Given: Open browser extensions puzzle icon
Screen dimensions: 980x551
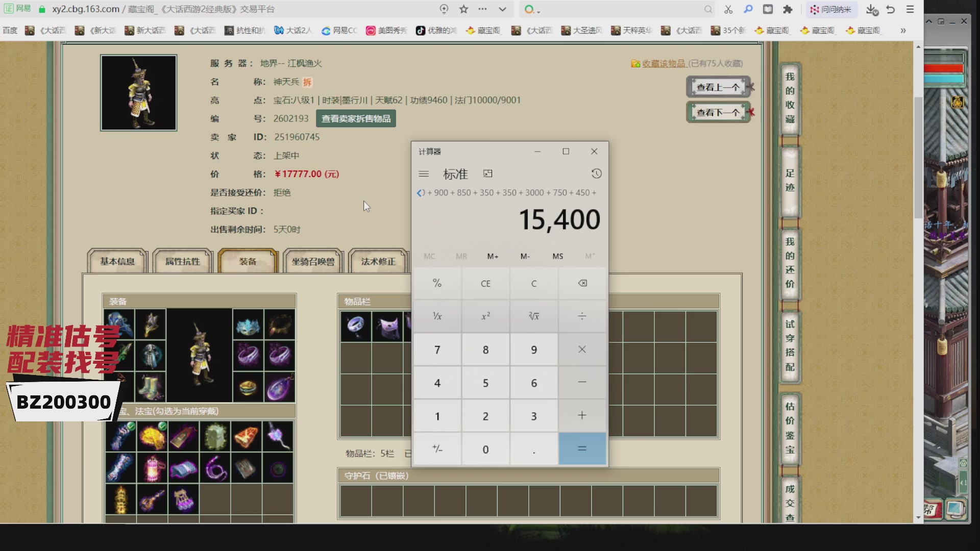Looking at the screenshot, I should [788, 9].
